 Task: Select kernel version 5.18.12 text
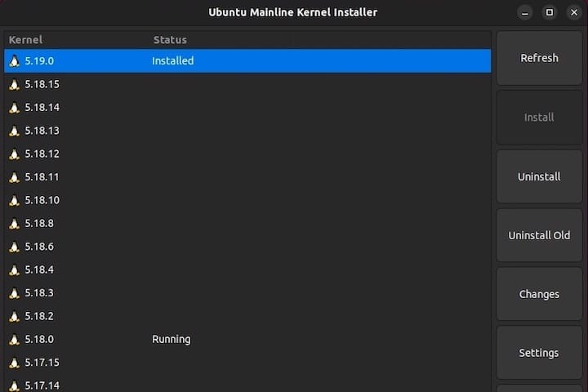[42, 154]
